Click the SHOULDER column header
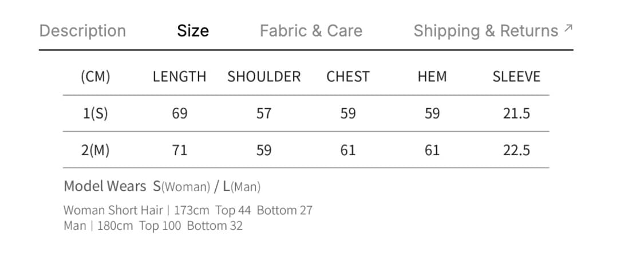The image size is (644, 280). tap(264, 77)
